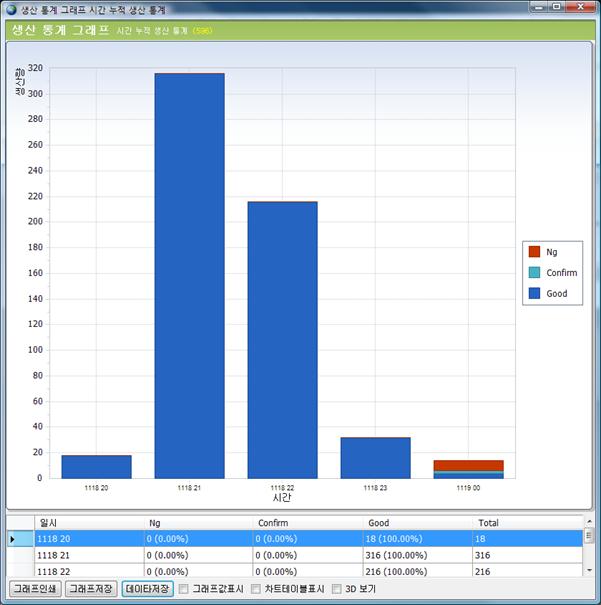Toggle the 3D 보기 checkbox
The width and height of the screenshot is (601, 605).
point(336,589)
